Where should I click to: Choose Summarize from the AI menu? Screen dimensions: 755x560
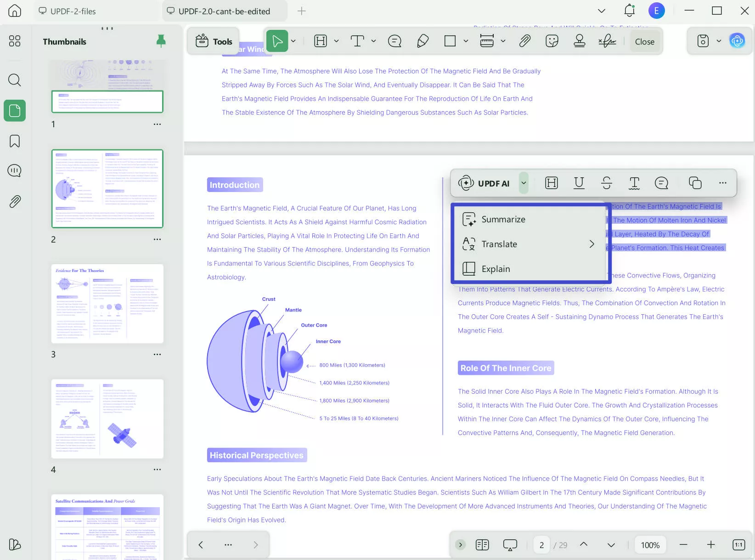(x=503, y=219)
